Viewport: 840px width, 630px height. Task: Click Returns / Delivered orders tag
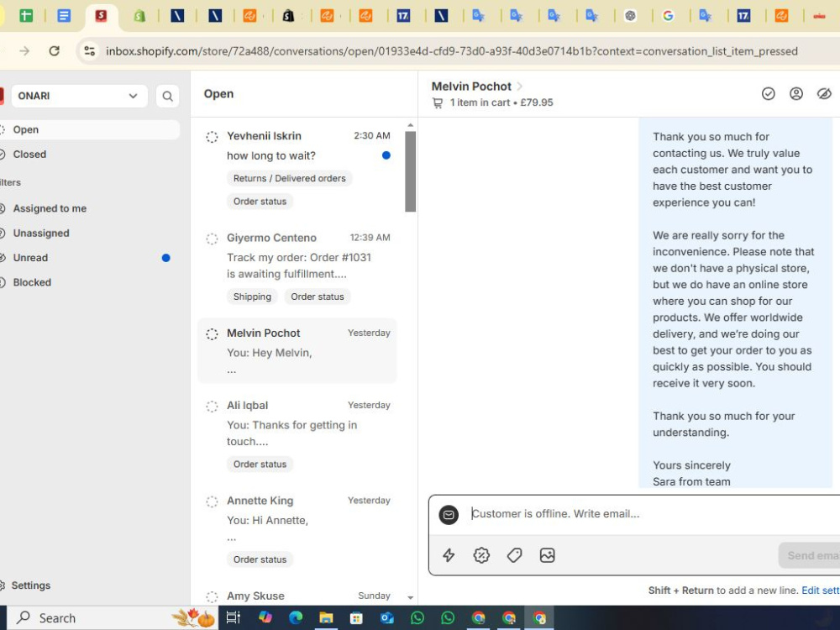point(289,178)
